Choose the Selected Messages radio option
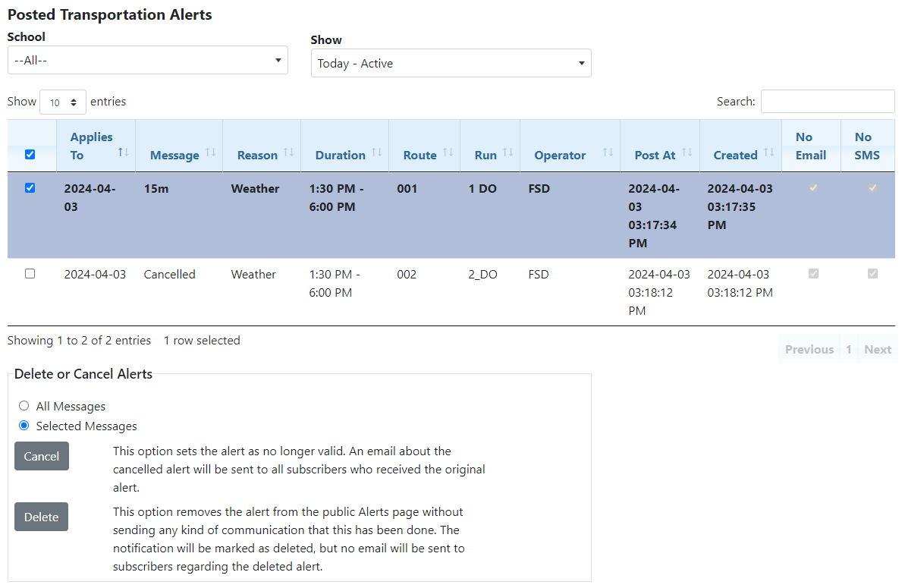Viewport: 905px width, 588px height. [x=24, y=426]
